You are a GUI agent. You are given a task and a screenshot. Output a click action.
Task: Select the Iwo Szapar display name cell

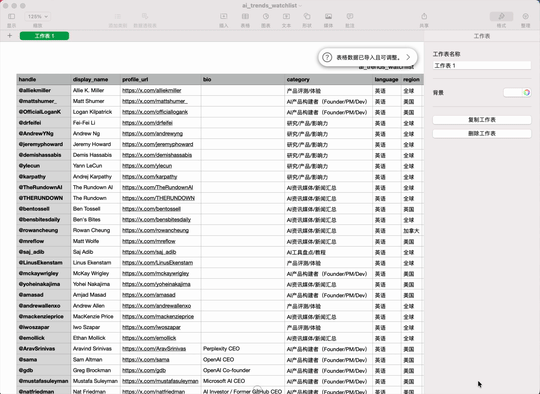point(95,327)
